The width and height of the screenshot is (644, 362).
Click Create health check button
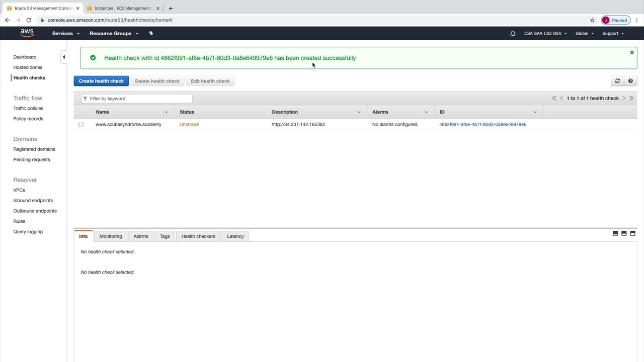coord(101,81)
